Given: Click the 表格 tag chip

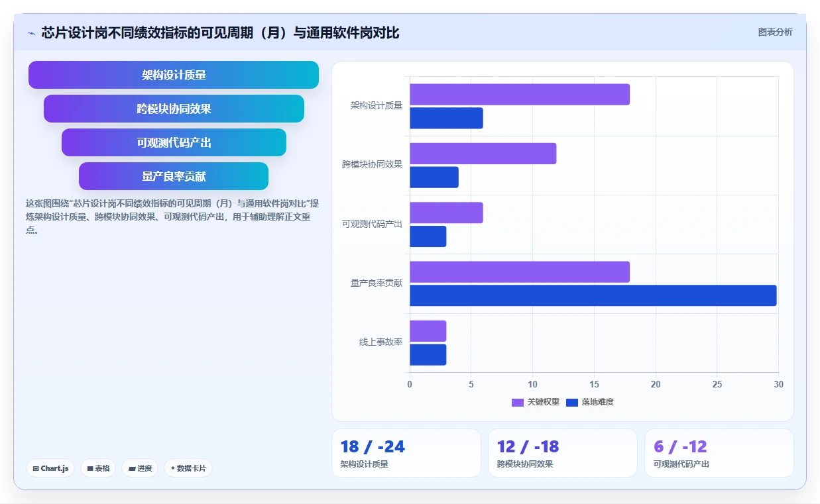Looking at the screenshot, I should [x=98, y=468].
